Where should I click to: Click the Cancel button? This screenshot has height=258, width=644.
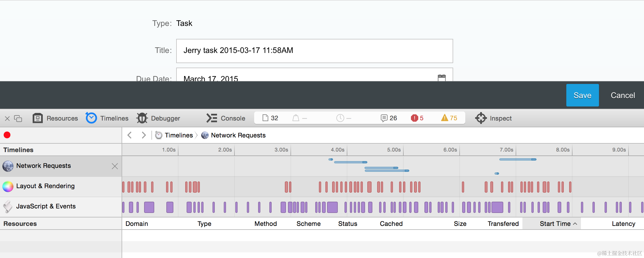coord(622,95)
